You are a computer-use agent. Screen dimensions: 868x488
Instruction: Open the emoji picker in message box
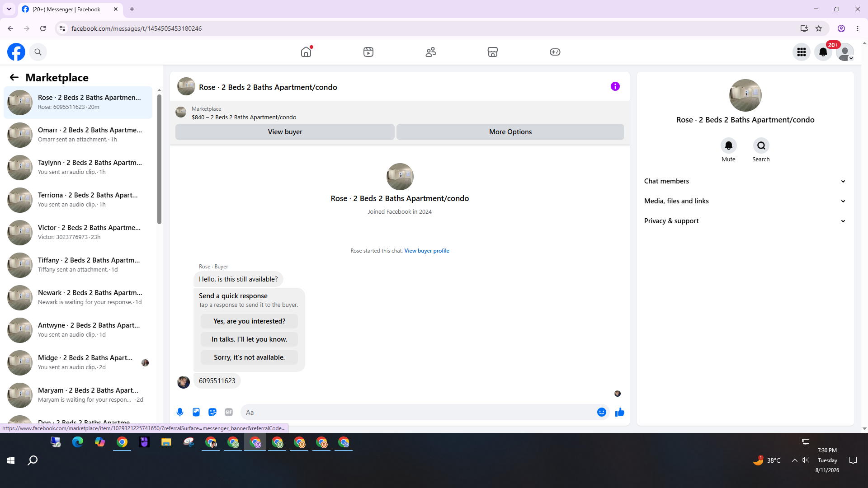pos(602,412)
